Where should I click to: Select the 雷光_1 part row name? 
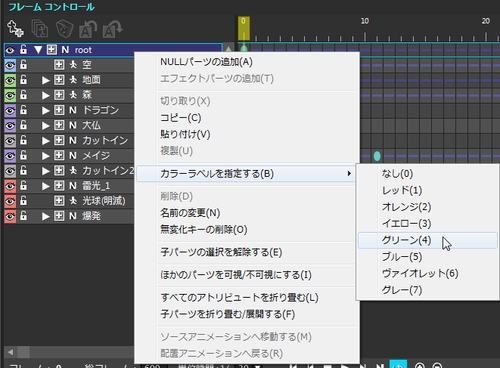(96, 186)
